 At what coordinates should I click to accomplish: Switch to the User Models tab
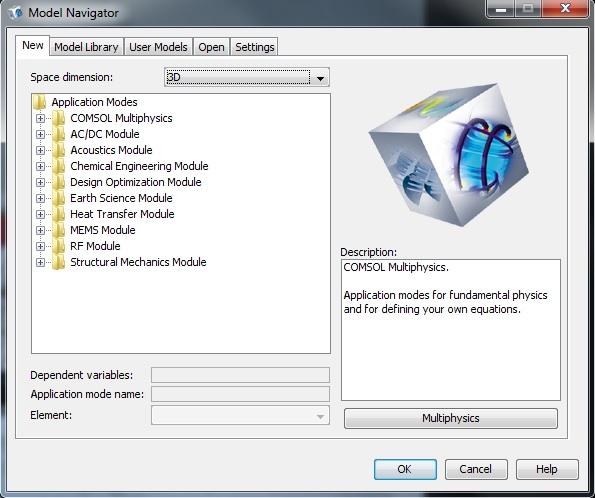coord(158,47)
